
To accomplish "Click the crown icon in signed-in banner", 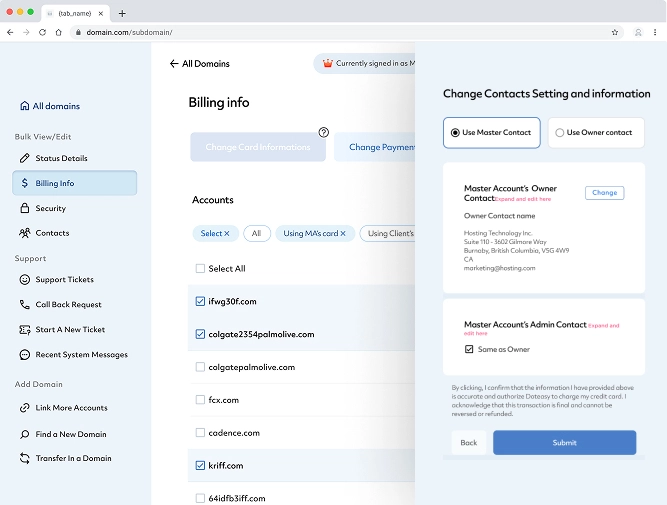I will pyautogui.click(x=328, y=63).
